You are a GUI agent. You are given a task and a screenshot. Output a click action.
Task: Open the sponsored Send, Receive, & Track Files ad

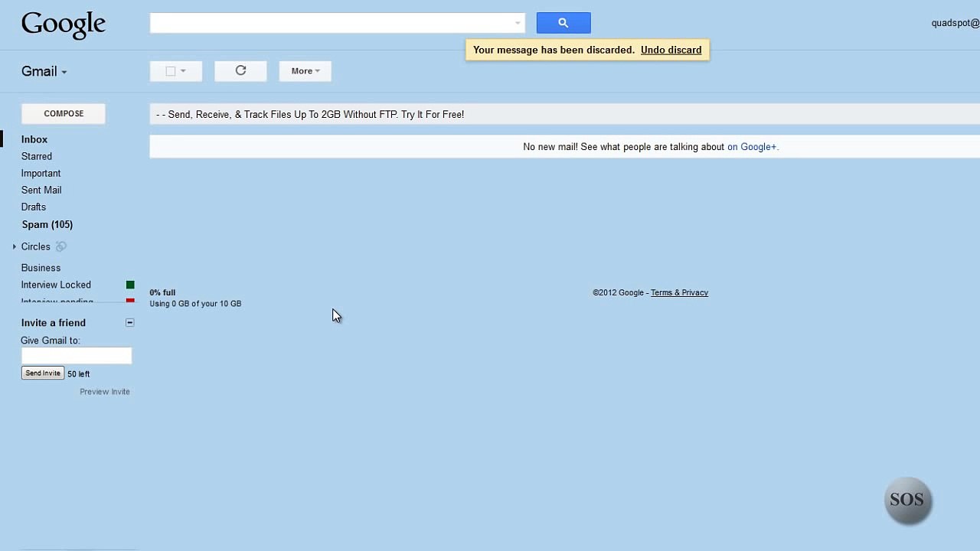[x=310, y=115]
